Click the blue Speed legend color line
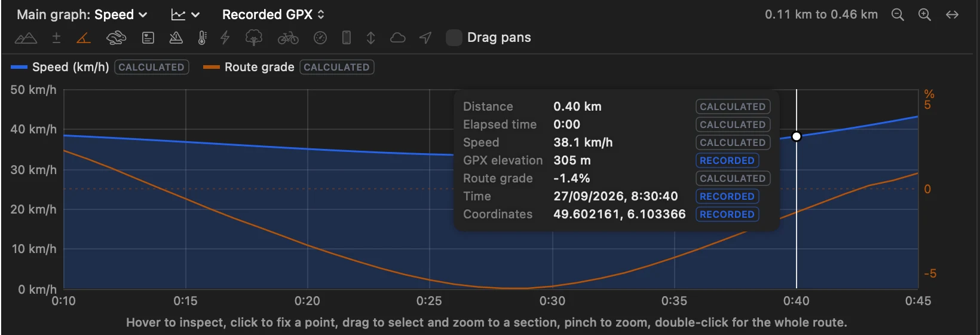Image resolution: width=980 pixels, height=335 pixels. pos(19,67)
